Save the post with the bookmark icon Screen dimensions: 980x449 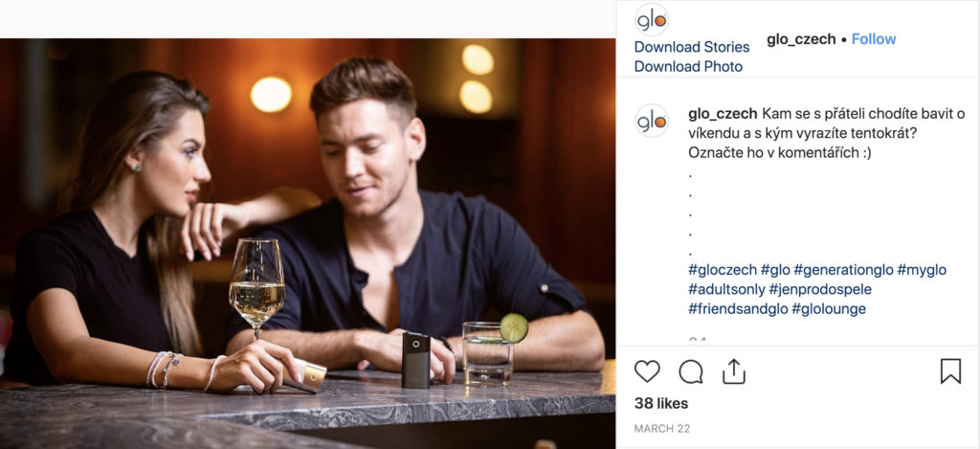pyautogui.click(x=950, y=370)
